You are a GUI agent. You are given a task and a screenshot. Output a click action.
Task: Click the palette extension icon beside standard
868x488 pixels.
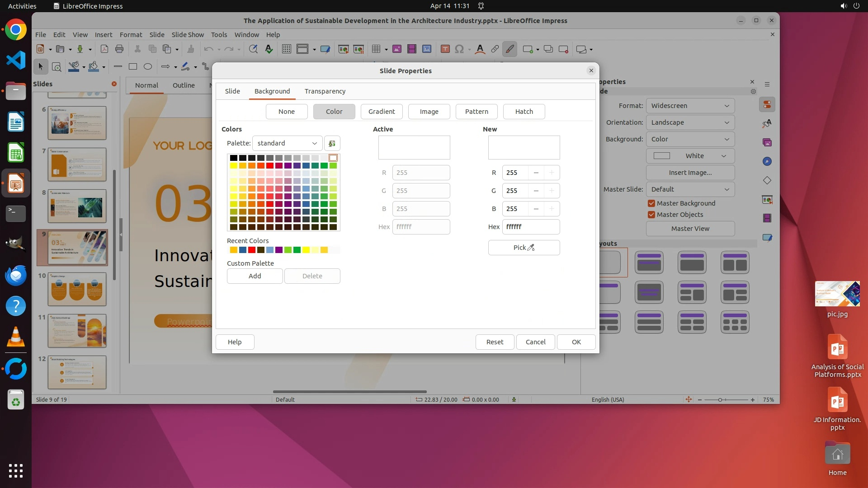pyautogui.click(x=332, y=143)
